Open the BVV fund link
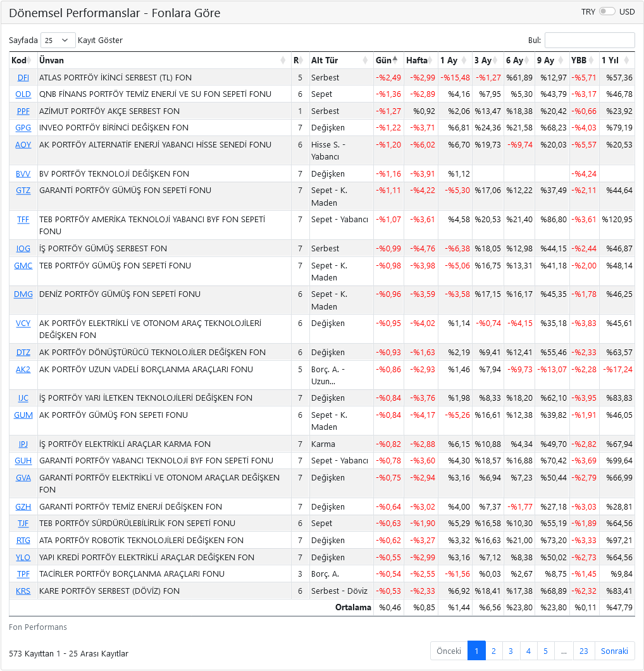Viewport: 644px width, 671px height. pyautogui.click(x=23, y=173)
